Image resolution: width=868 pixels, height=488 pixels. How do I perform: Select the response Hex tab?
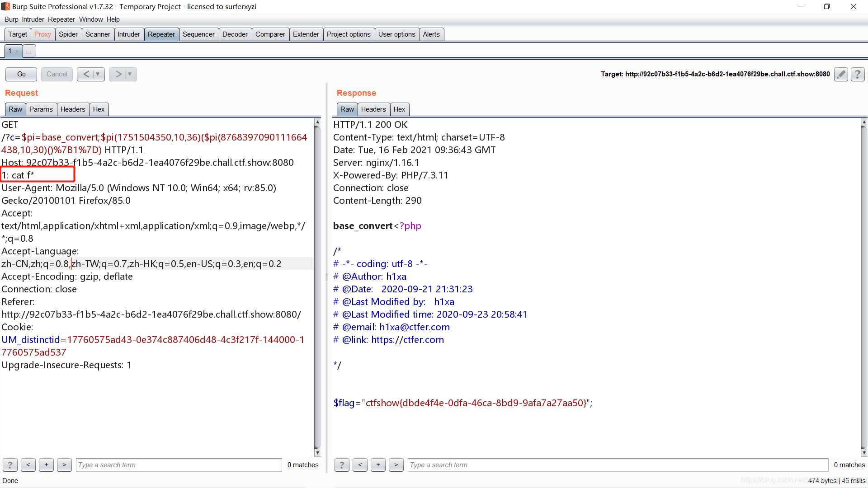400,109
